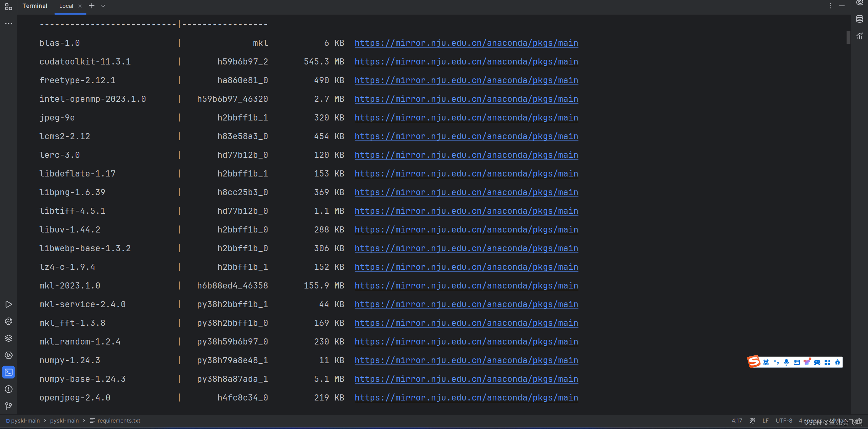868x429 pixels.
Task: Switch to the Local terminal tab
Action: 66,6
